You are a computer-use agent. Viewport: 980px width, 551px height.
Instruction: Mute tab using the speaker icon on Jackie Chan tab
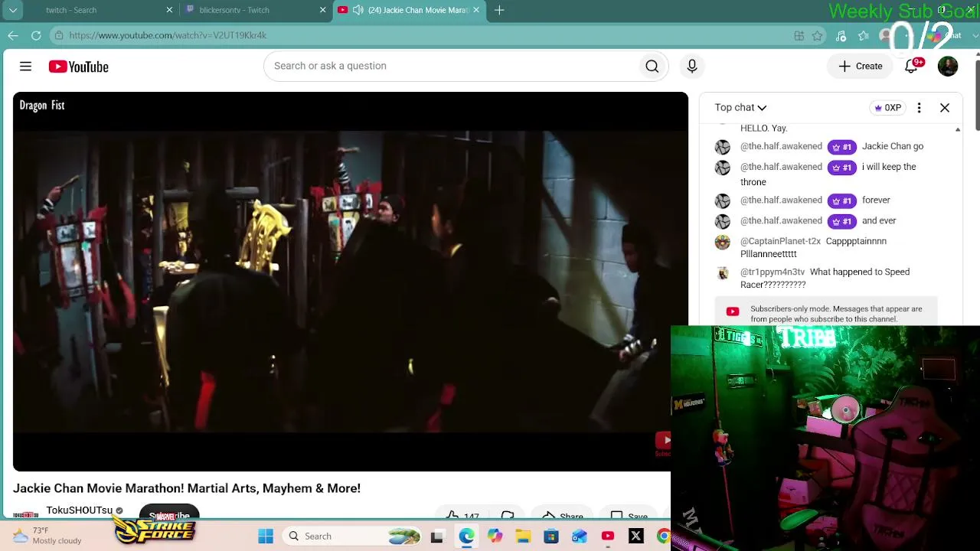(x=358, y=10)
